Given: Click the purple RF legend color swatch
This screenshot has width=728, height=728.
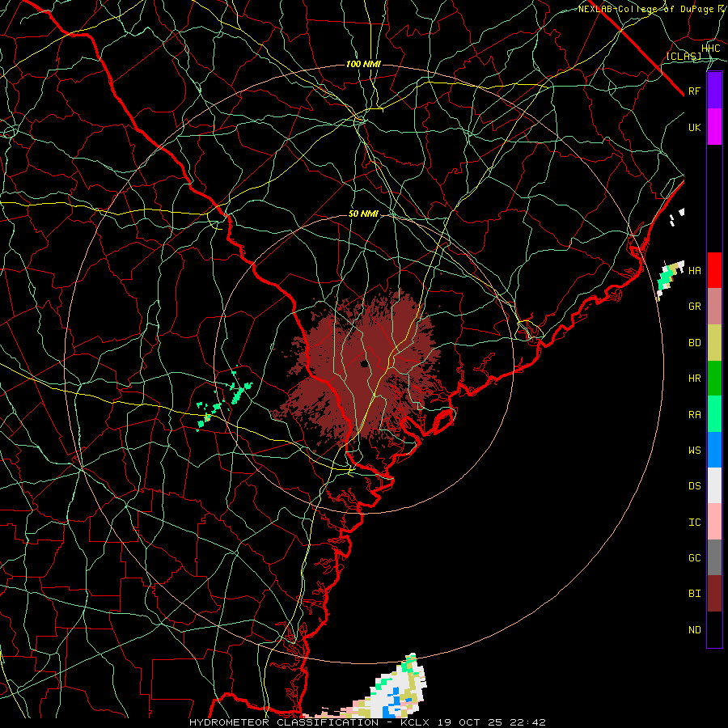Looking at the screenshot, I should coord(714,91).
